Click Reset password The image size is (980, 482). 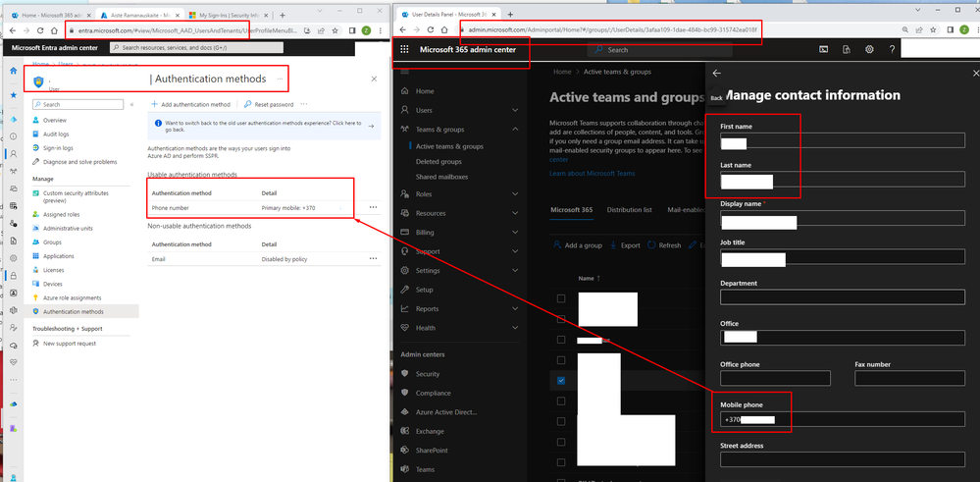268,104
